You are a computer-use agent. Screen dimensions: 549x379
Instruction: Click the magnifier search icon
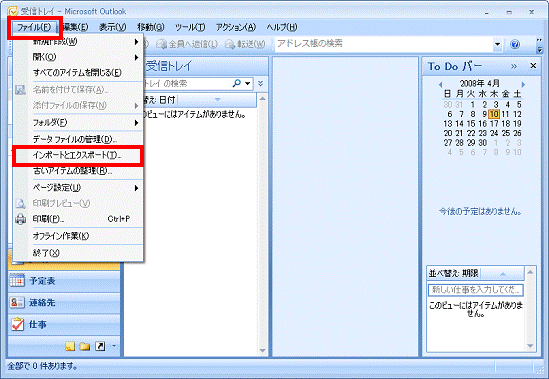click(237, 83)
